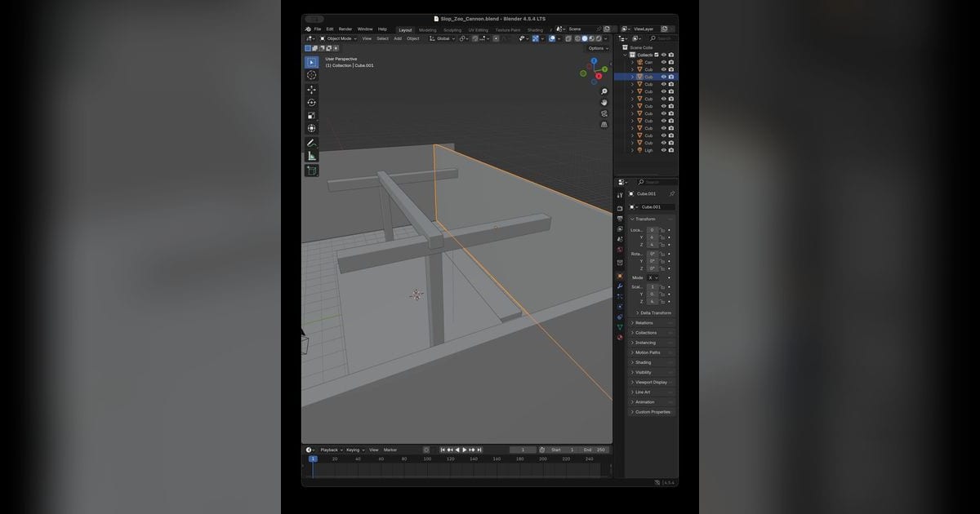Viewport: 980px width, 514px height.
Task: Select the Move tool
Action: coord(311,90)
